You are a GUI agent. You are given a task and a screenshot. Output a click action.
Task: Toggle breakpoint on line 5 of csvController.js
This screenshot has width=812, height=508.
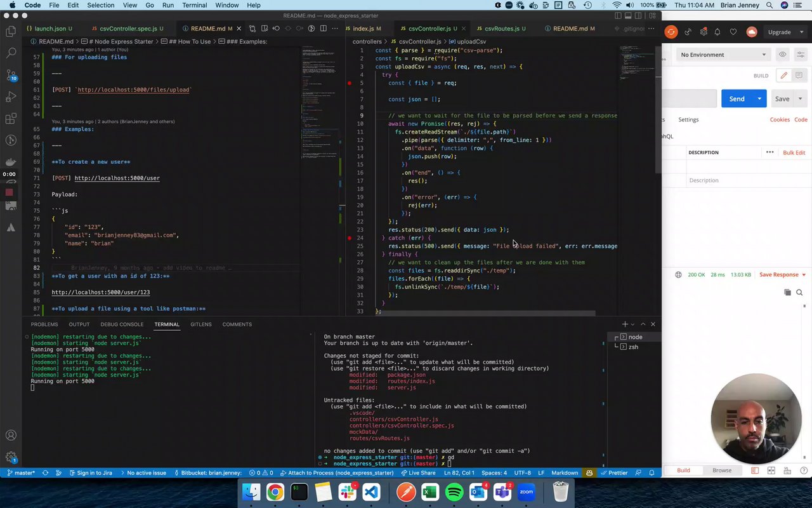(x=349, y=83)
